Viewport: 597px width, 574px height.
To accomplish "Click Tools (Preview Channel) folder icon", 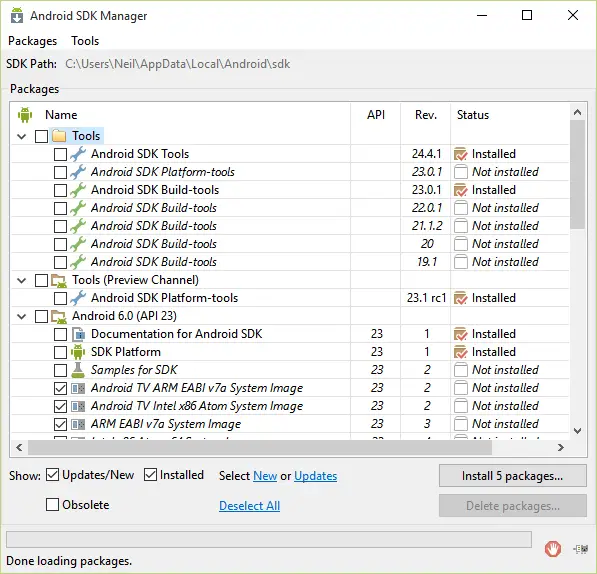I will tap(59, 280).
